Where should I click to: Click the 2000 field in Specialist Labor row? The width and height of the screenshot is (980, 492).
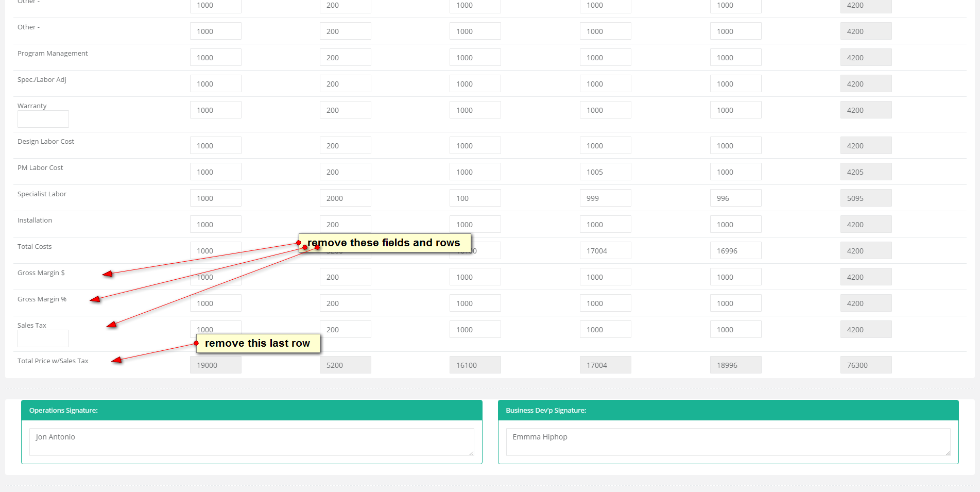(346, 198)
